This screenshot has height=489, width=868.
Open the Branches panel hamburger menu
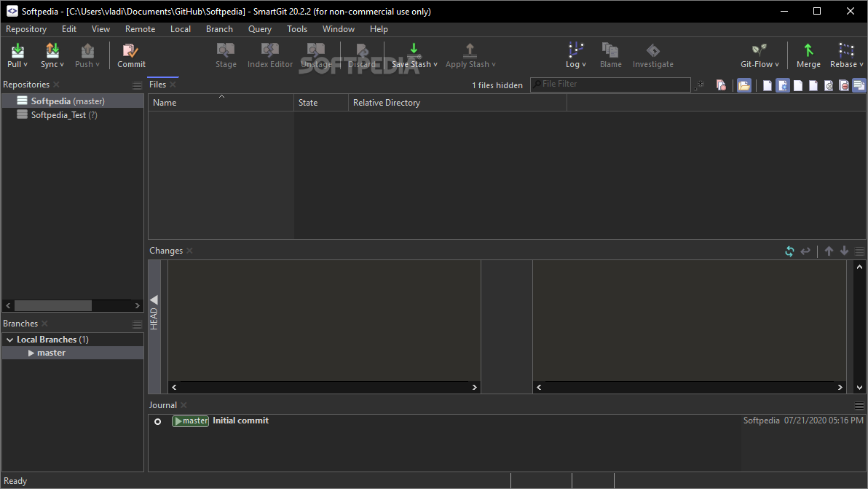(137, 324)
